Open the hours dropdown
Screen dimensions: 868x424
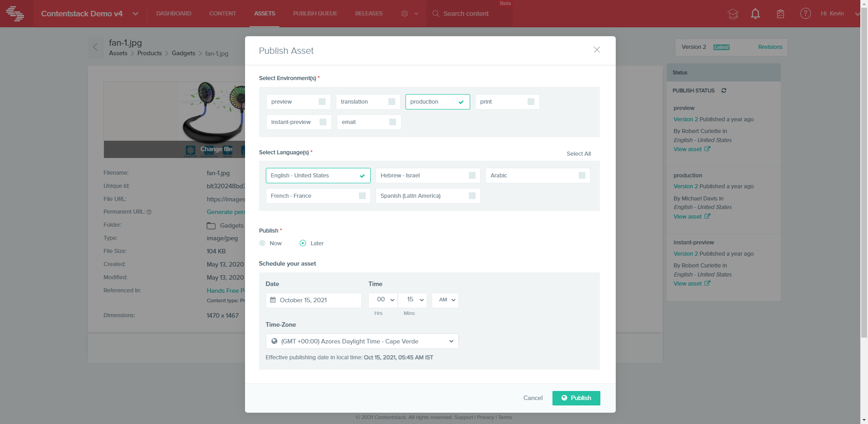(383, 300)
